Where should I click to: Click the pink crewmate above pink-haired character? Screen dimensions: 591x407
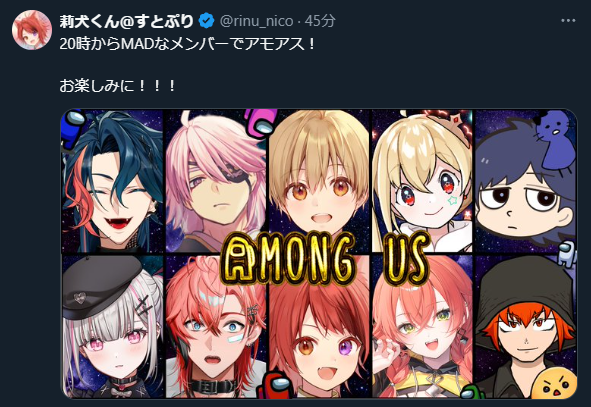(260, 122)
